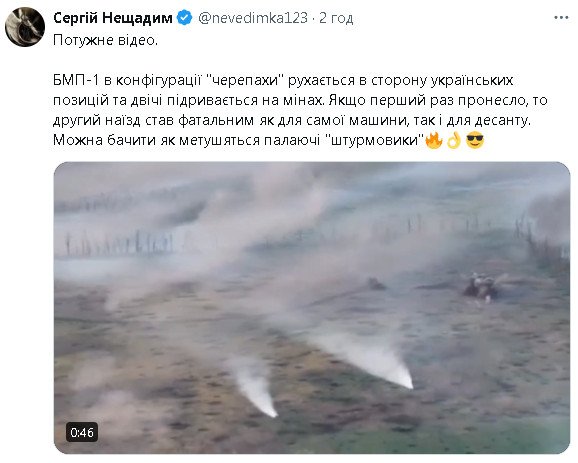Click the OK hand emoji
The height and width of the screenshot is (463, 578).
click(454, 140)
